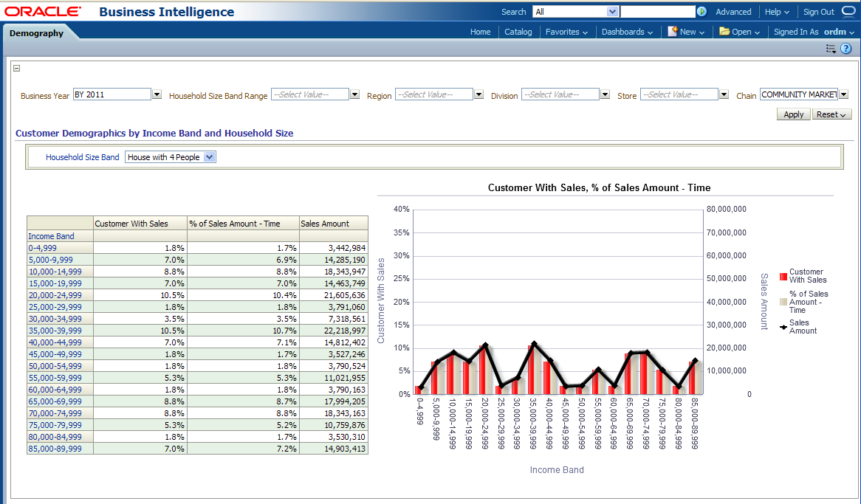The width and height of the screenshot is (861, 504).
Task: Open the Business Year dropdown arrow
Action: 157,94
